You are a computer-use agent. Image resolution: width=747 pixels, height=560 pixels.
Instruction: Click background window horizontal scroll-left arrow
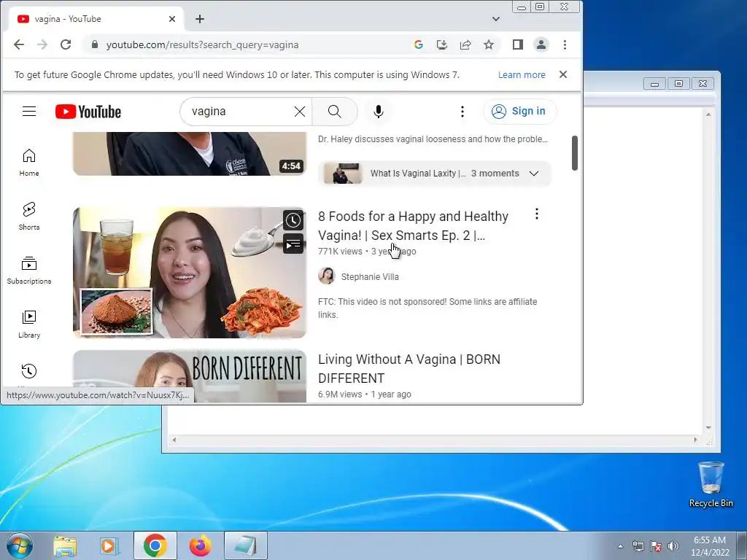(174, 440)
